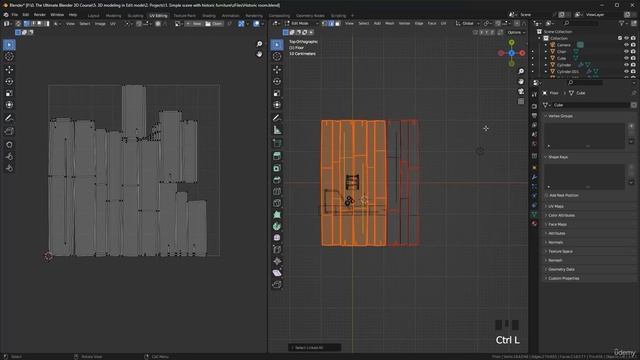The image size is (640, 360).
Task: Switch to vertex select mode in the 3D viewport
Action: coord(325,24)
